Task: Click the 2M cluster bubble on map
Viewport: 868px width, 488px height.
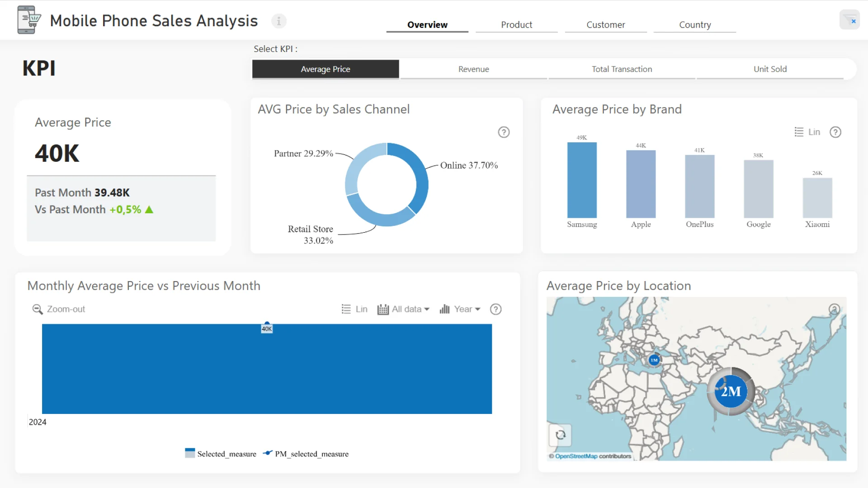Action: (731, 391)
